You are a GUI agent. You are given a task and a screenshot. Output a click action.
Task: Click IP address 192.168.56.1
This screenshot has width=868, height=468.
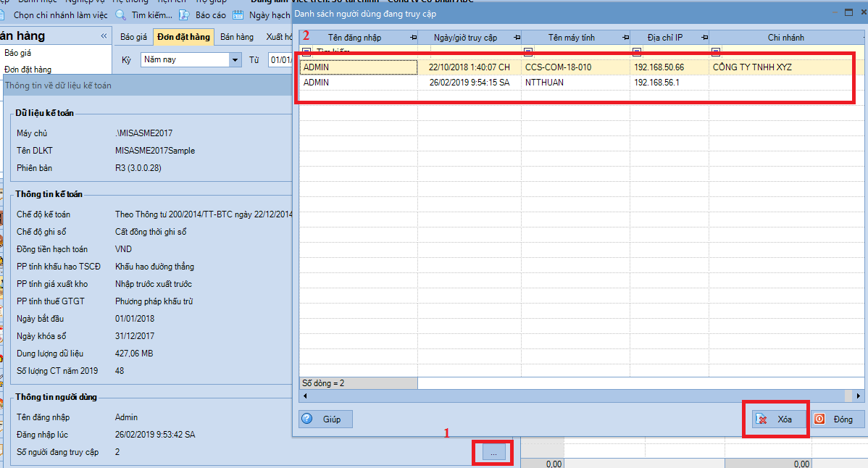click(x=656, y=83)
